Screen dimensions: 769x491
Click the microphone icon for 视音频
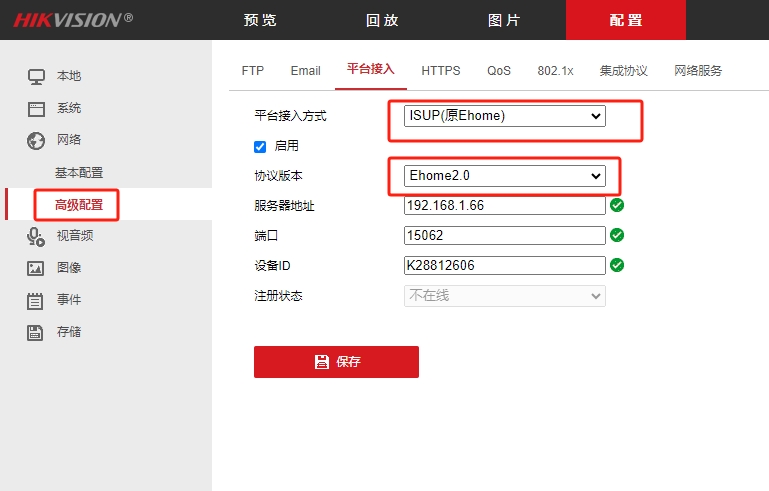click(x=36, y=236)
